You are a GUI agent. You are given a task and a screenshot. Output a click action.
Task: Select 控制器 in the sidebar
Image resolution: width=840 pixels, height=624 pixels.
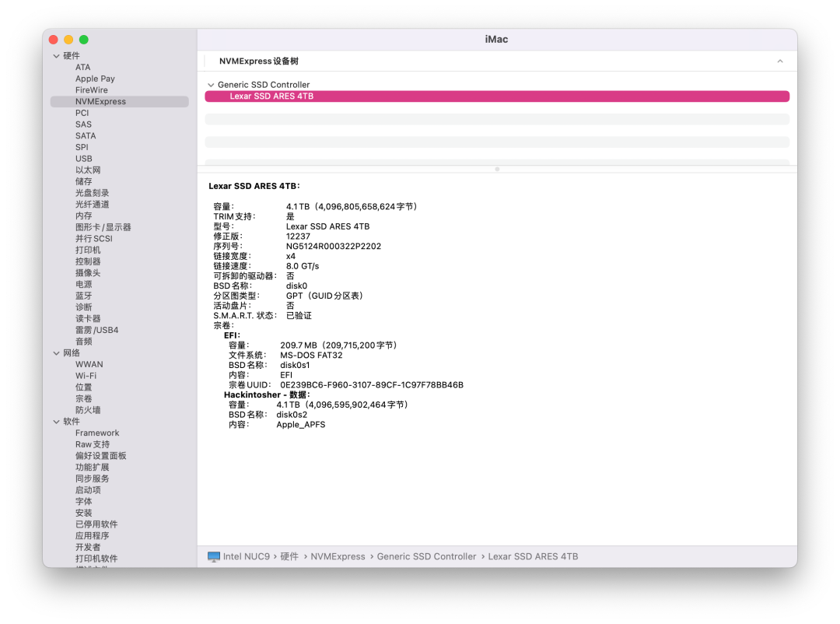pos(88,261)
